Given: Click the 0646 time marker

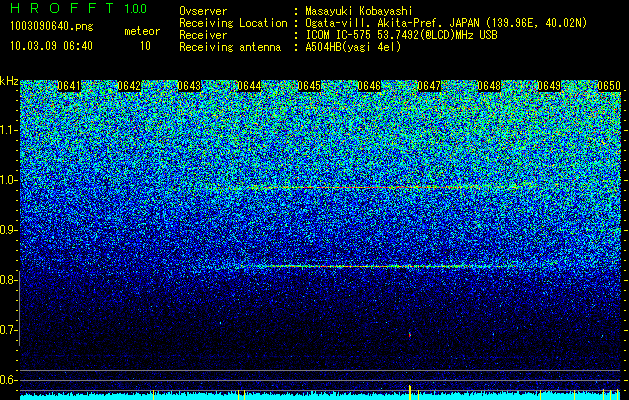Looking at the screenshot, I should pos(369,86).
